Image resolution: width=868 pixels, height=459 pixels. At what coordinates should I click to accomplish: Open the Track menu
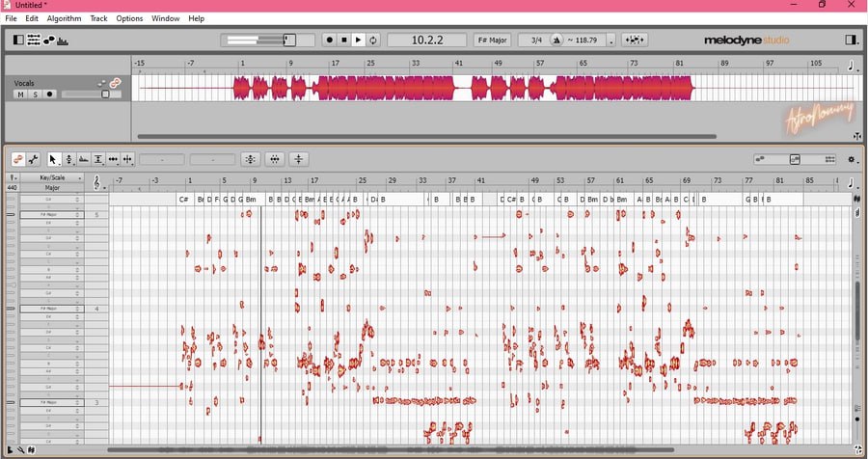pyautogui.click(x=98, y=18)
